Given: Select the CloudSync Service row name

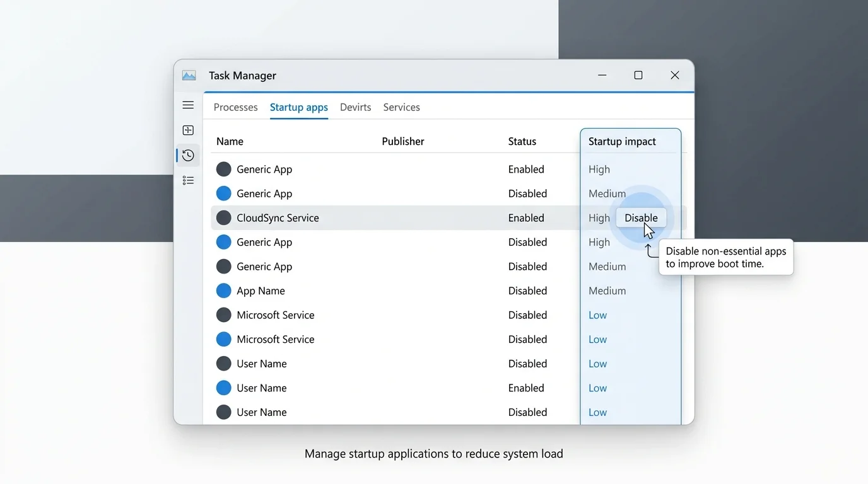Looking at the screenshot, I should (278, 218).
